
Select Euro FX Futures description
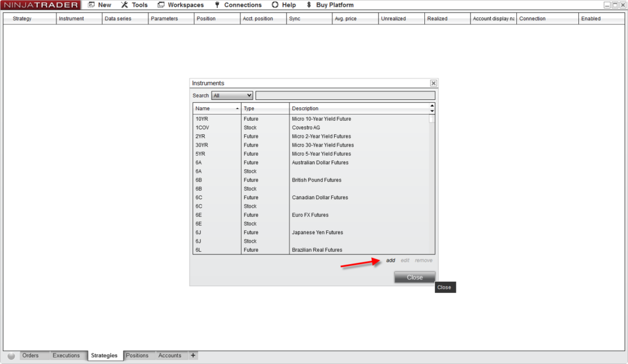(310, 215)
